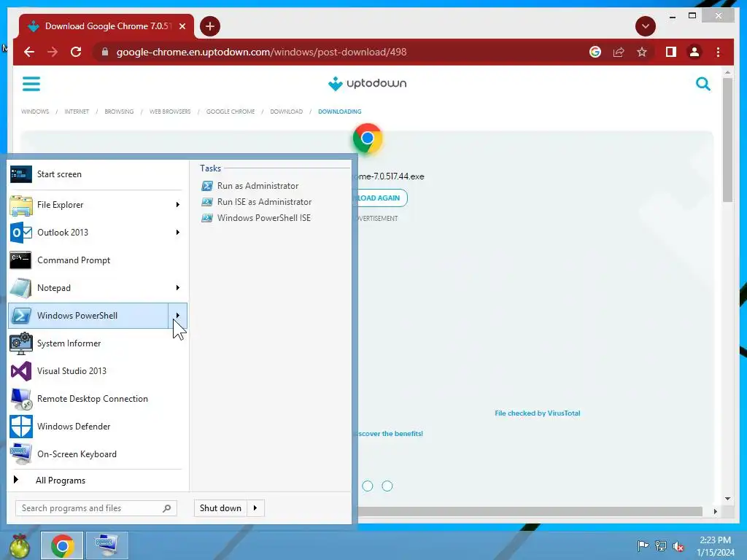Click the muted volume tray icon
The image size is (747, 560).
click(678, 545)
